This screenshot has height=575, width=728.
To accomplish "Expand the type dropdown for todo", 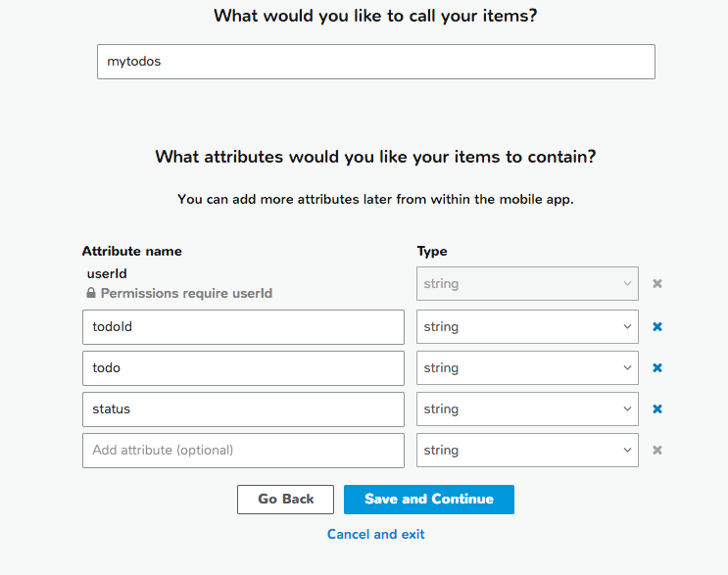I will click(527, 368).
